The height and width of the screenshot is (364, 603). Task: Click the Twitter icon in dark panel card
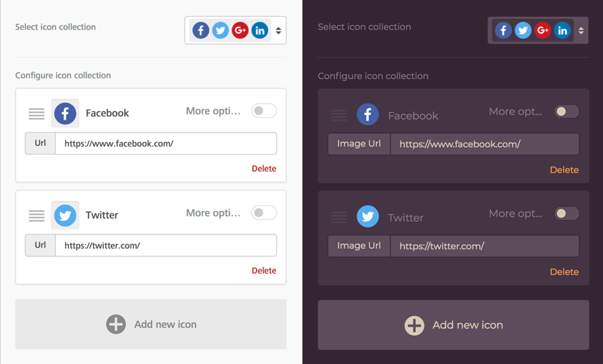(368, 217)
